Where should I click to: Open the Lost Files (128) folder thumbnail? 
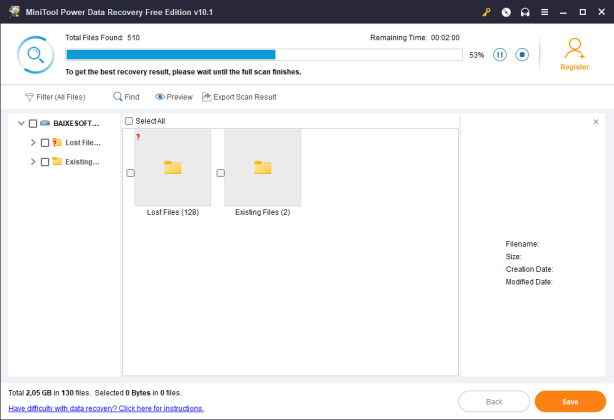[173, 168]
